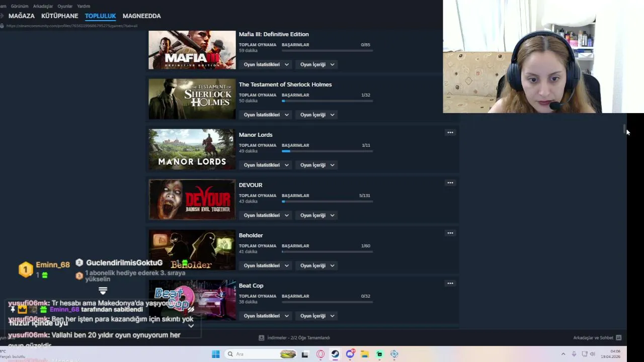Viewport: 644px width, 362px height.
Task: Open the KÜTÜPHANE tab
Action: (60, 16)
